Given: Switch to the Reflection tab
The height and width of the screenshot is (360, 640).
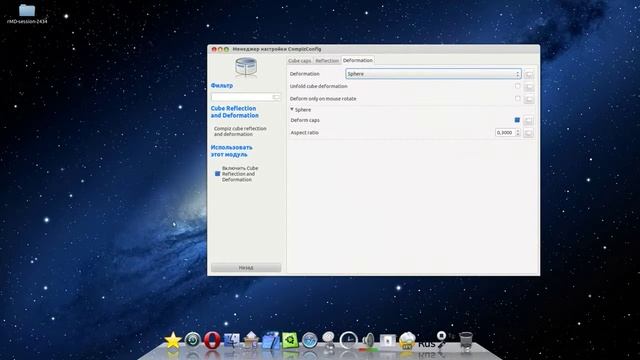Looking at the screenshot, I should click(327, 61).
